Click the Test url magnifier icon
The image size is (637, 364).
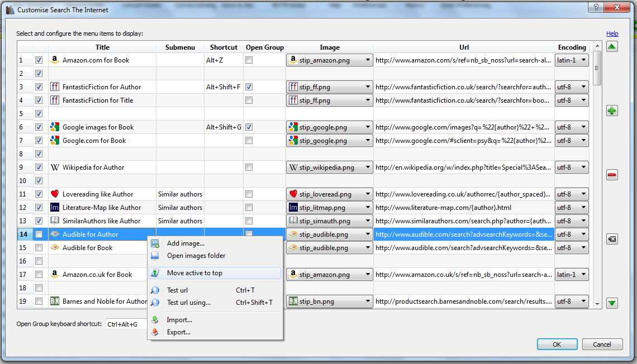[155, 290]
